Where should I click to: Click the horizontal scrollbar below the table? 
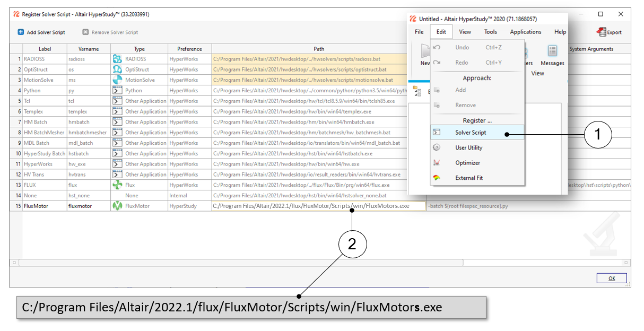(239, 263)
